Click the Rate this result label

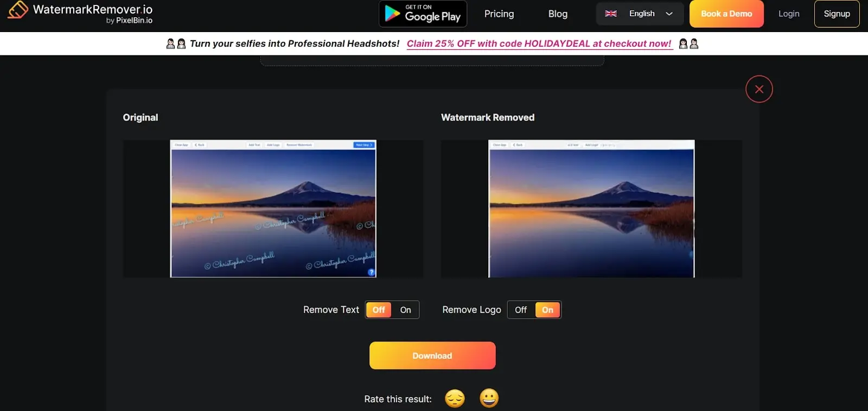tap(398, 399)
